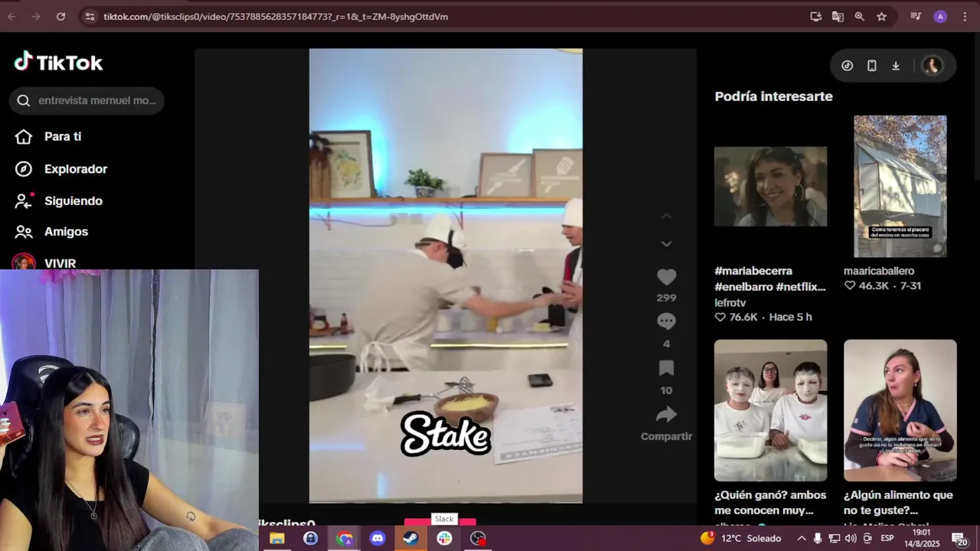Click download desktop app icon in top pill

click(x=896, y=66)
